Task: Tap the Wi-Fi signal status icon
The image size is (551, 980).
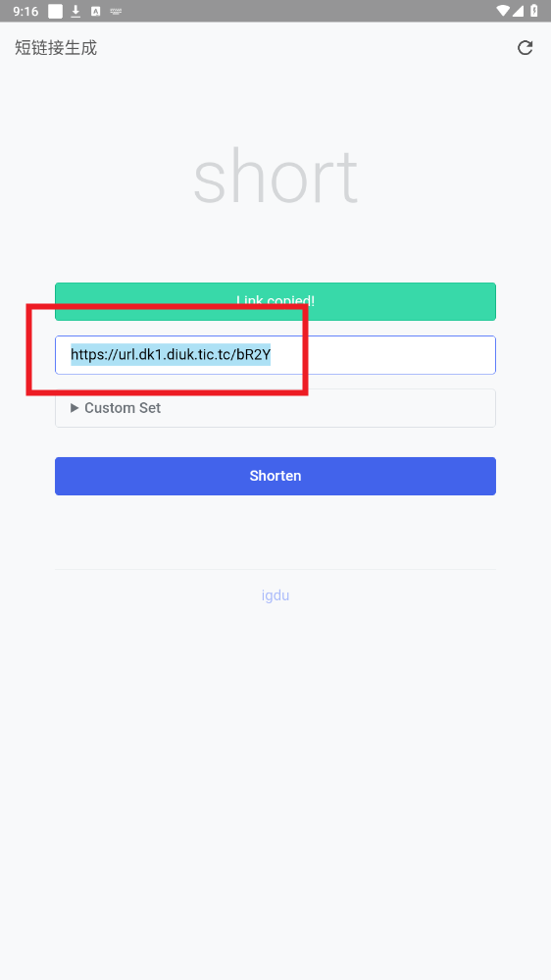Action: [x=504, y=11]
